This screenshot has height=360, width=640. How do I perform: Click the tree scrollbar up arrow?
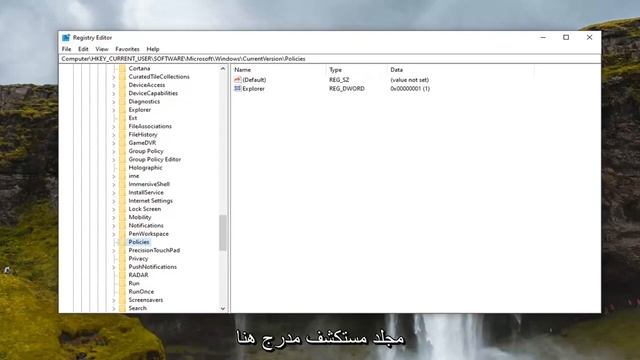[223, 69]
